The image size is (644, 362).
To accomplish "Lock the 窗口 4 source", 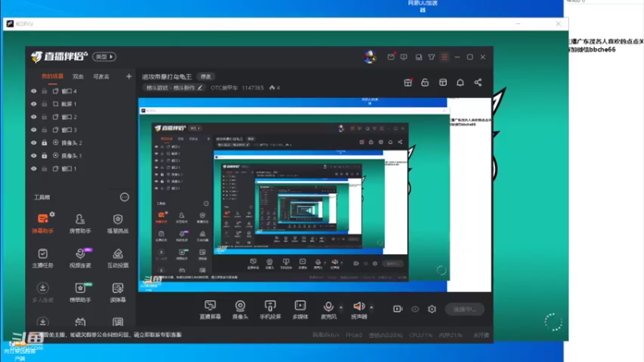I will coord(44,91).
